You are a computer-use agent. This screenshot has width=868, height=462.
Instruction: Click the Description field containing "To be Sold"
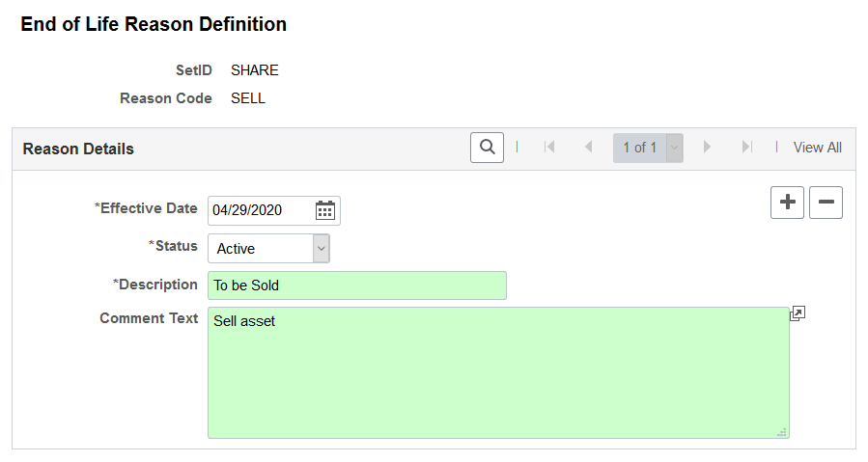(x=356, y=285)
